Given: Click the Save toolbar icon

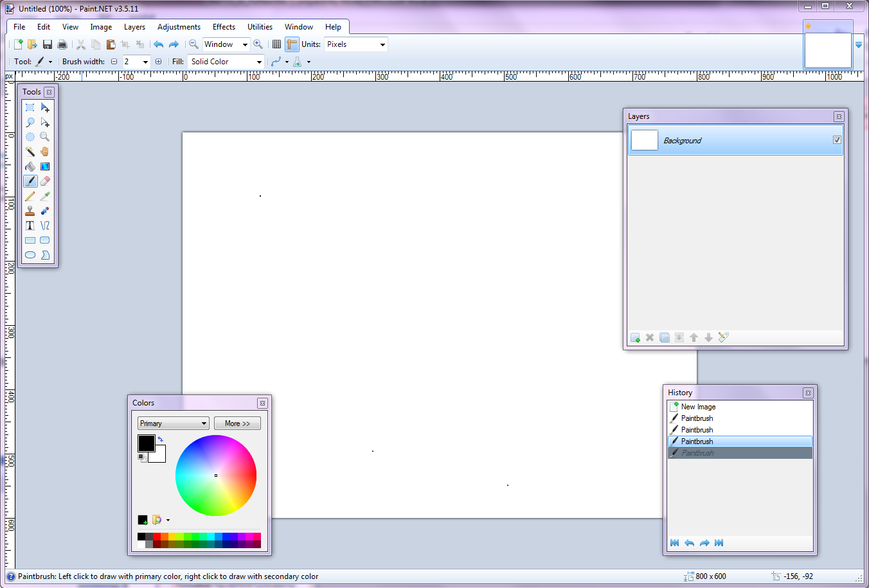Looking at the screenshot, I should 48,44.
